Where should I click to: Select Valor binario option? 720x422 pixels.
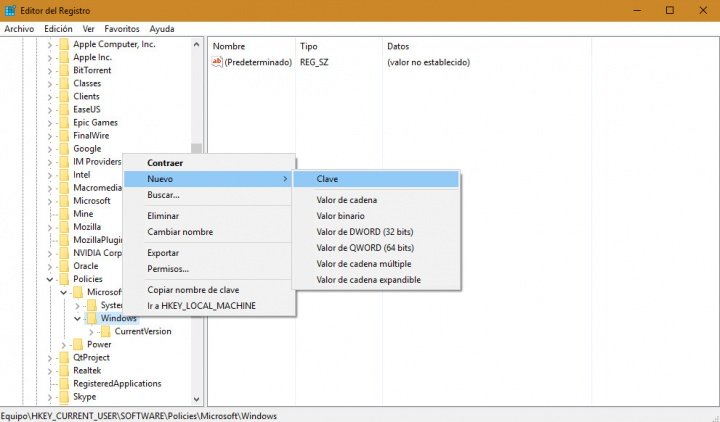pos(376,216)
